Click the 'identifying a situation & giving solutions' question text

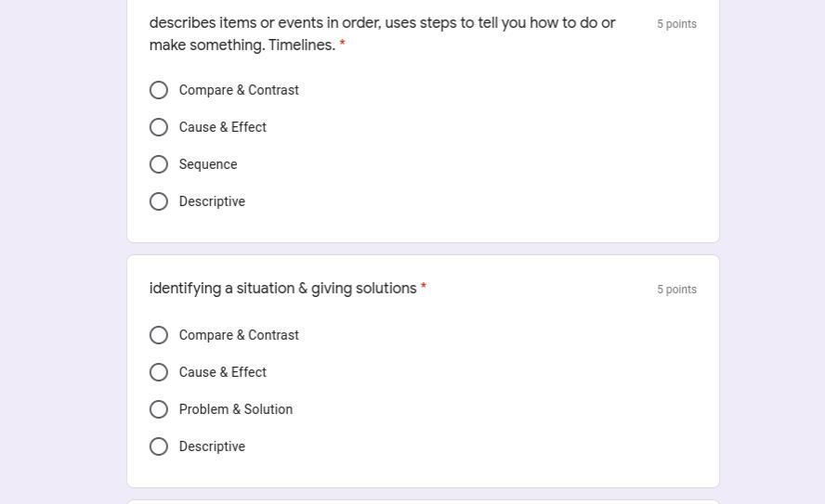click(283, 289)
